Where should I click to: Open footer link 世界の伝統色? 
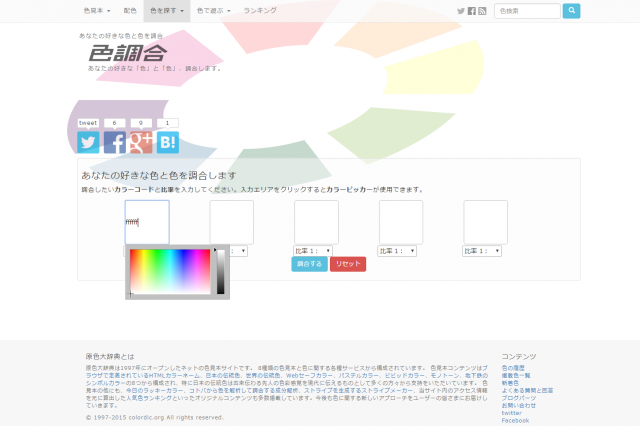[x=263, y=375]
